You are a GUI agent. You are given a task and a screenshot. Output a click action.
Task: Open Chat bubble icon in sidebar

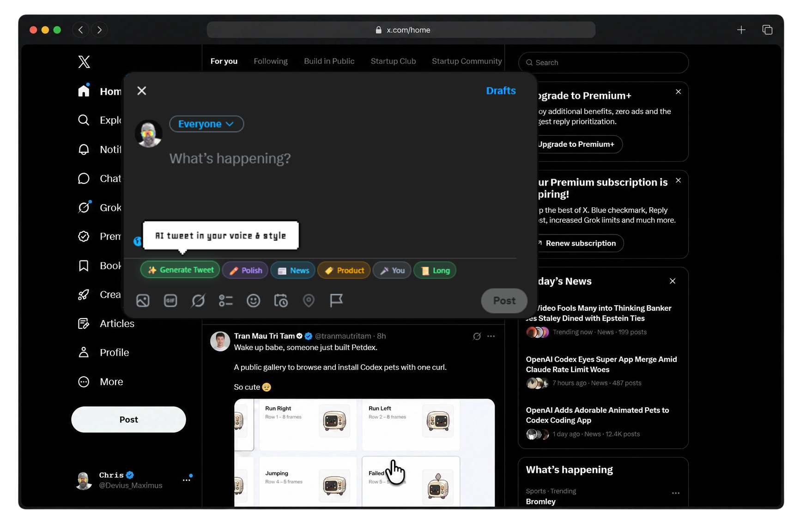coord(84,178)
